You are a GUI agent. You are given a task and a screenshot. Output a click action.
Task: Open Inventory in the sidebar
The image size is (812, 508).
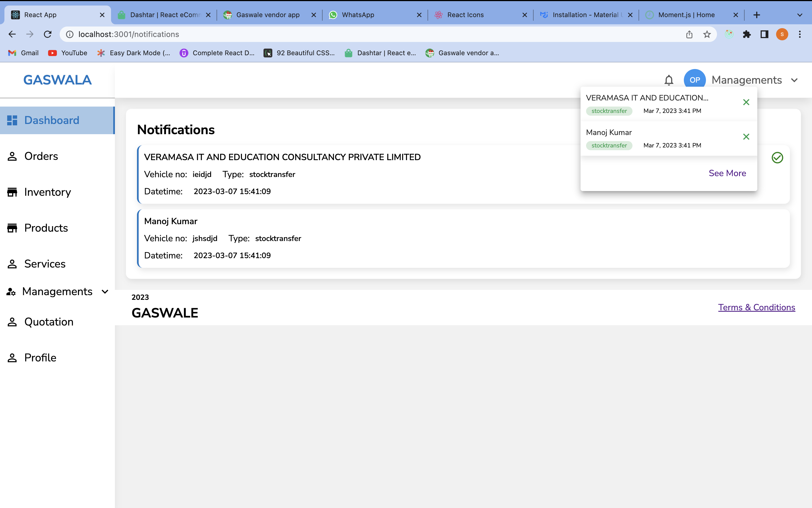click(48, 192)
